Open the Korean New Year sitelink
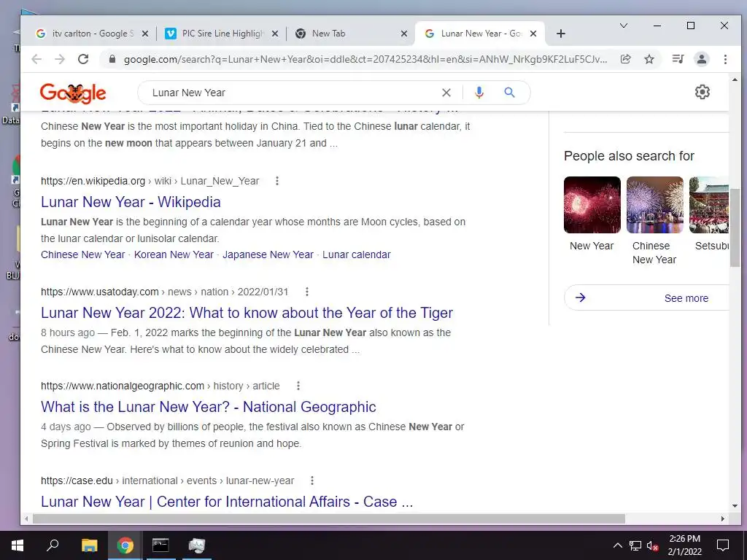 (x=174, y=254)
